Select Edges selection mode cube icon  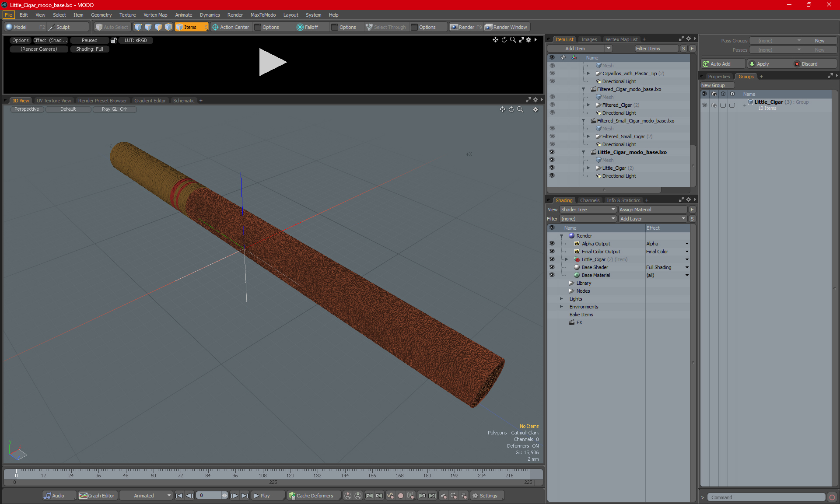pos(148,27)
